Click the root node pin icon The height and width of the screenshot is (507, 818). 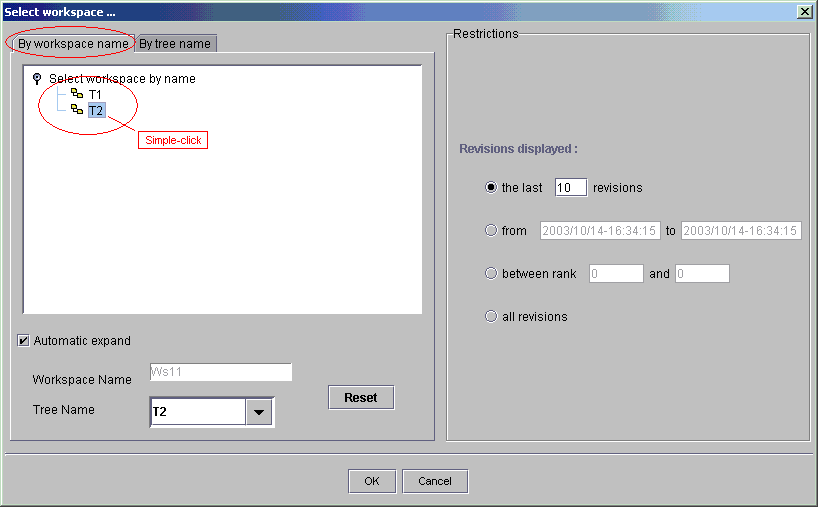[37, 79]
